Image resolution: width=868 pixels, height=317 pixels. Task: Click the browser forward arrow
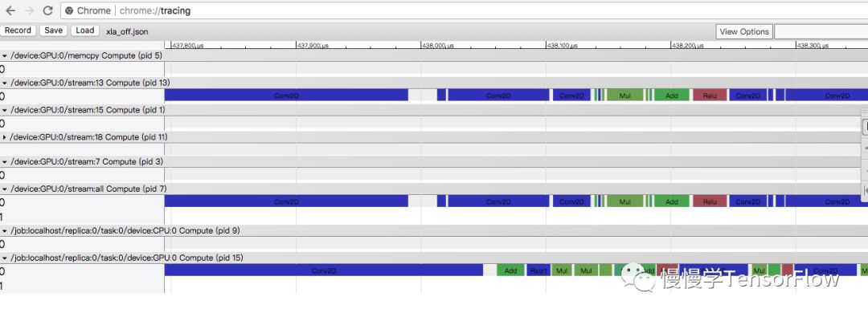coord(30,10)
